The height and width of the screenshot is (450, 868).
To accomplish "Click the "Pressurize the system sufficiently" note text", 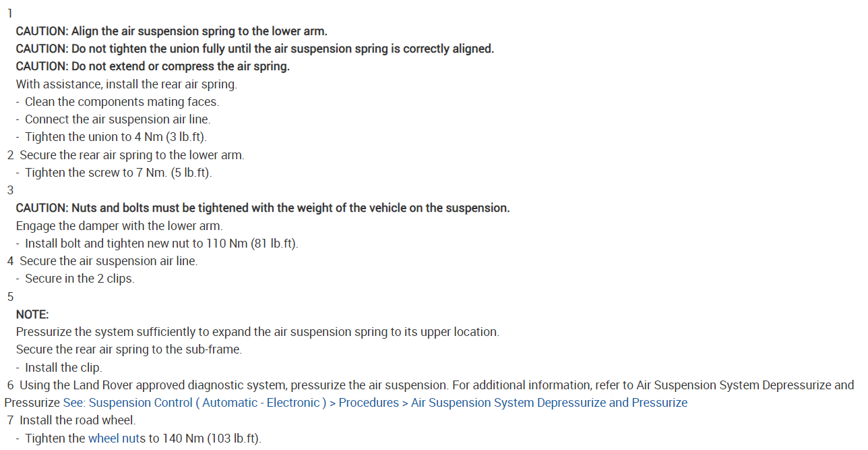I will [257, 332].
